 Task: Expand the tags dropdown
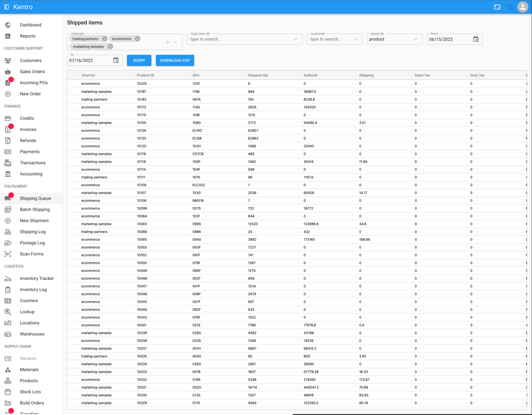click(x=295, y=39)
